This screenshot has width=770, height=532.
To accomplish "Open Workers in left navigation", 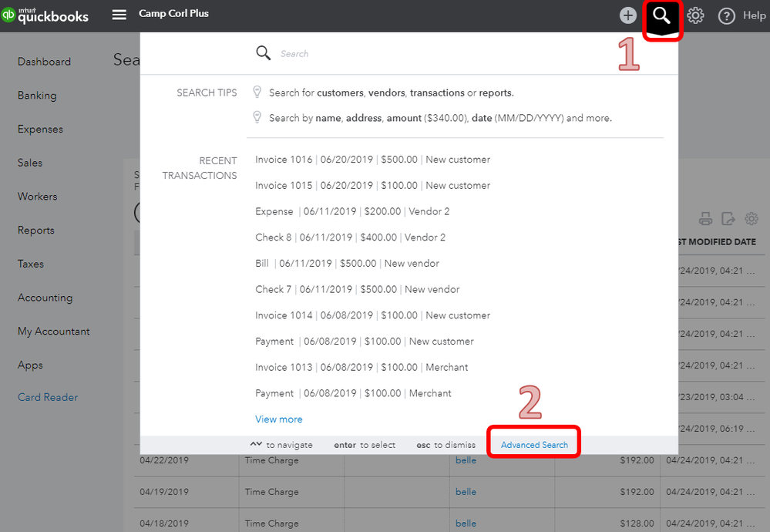I will (x=37, y=197).
